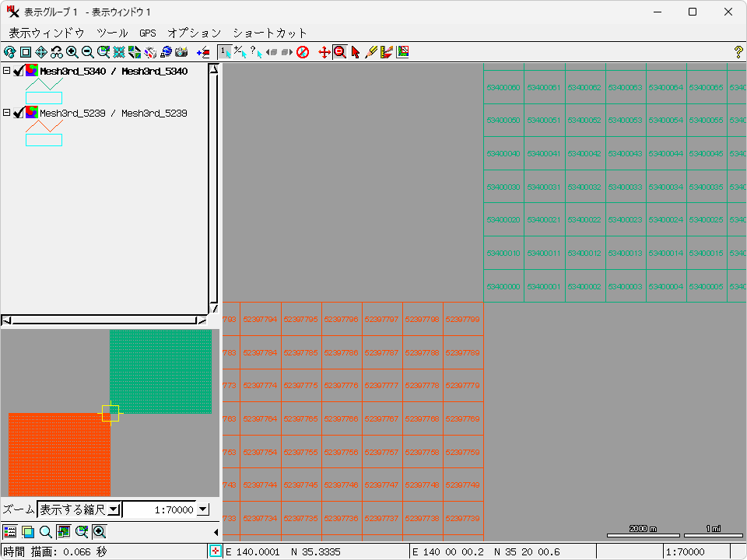
Task: Click the legend list icon below zoom
Action: pos(9,532)
